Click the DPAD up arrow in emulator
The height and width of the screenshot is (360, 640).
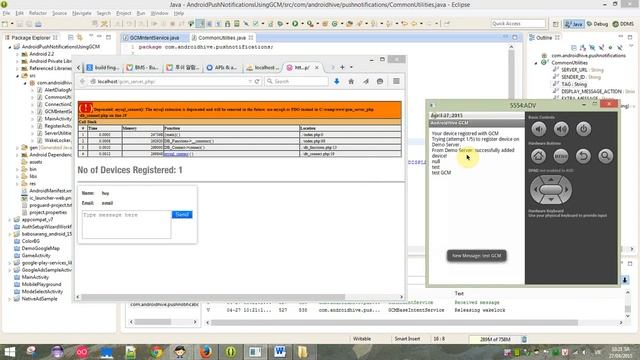point(551,179)
